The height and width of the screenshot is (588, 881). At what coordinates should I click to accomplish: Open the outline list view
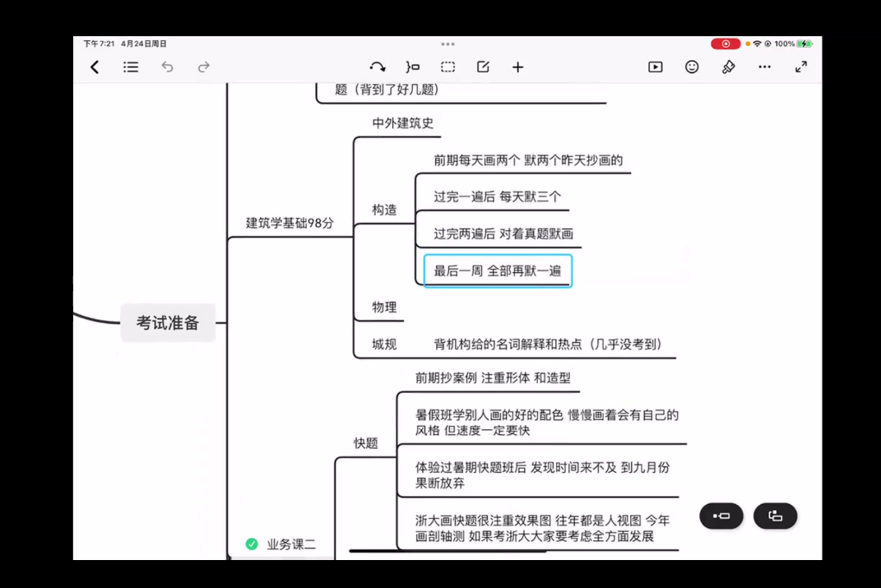click(x=131, y=67)
